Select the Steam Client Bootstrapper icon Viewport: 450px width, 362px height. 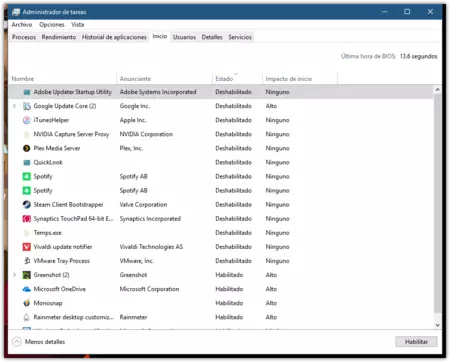pos(27,205)
